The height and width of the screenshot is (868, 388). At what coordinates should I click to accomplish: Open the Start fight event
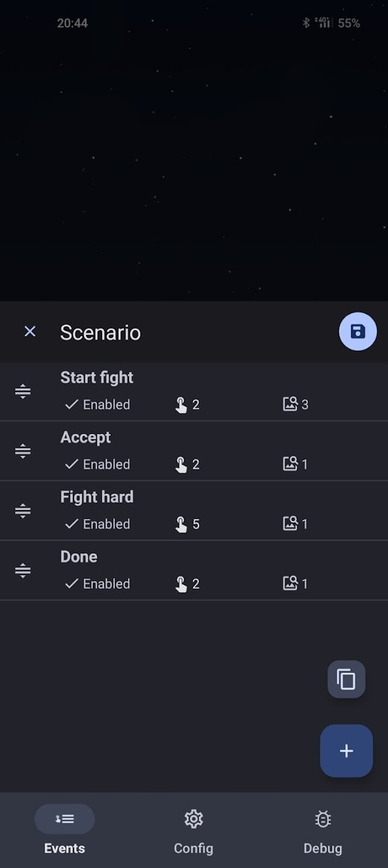tap(96, 378)
